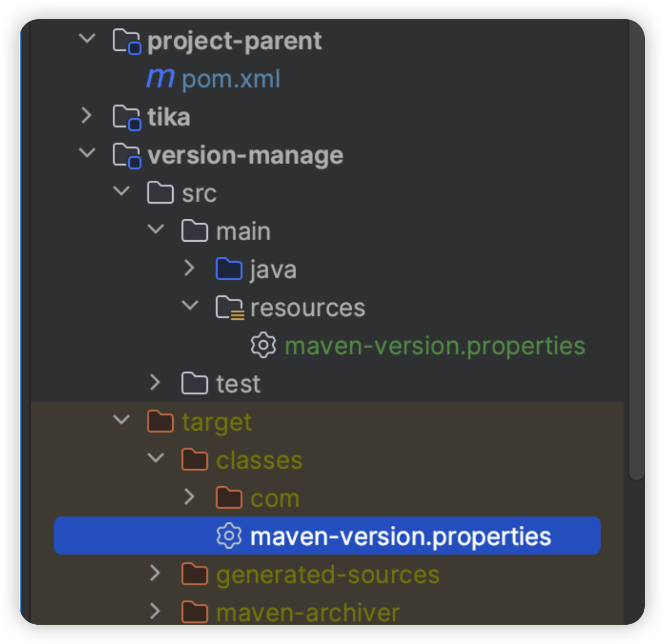Viewport: 664px width, 644px height.
Task: Click the orange target folder icon
Action: pyautogui.click(x=160, y=421)
